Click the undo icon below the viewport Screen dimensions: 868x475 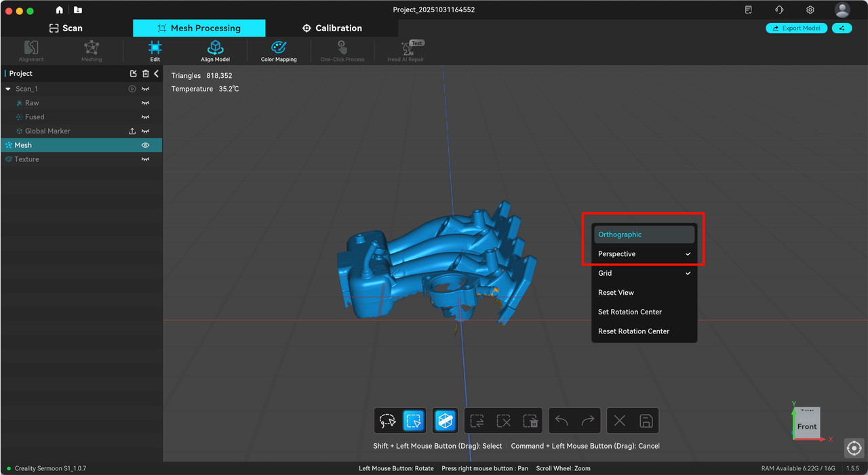(561, 420)
